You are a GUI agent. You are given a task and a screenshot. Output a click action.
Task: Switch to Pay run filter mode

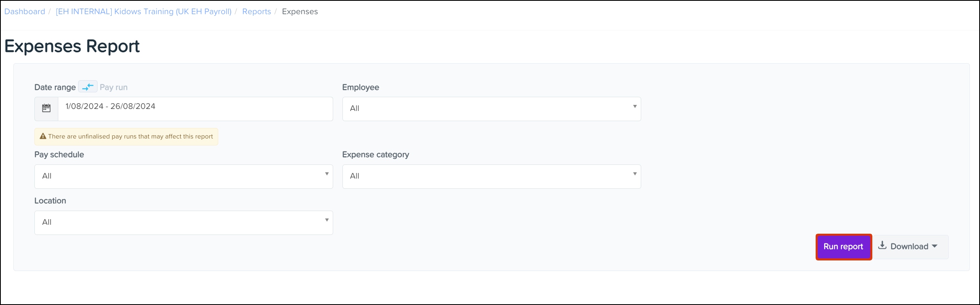click(114, 87)
